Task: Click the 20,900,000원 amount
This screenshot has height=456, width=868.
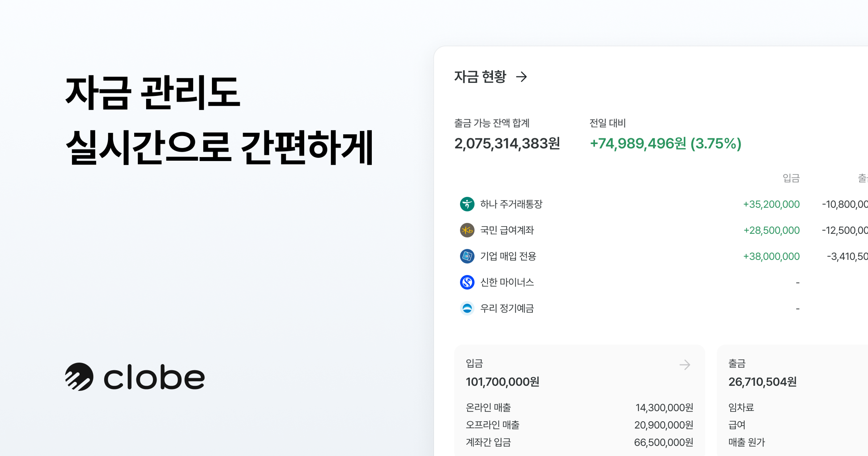Action: 663,425
